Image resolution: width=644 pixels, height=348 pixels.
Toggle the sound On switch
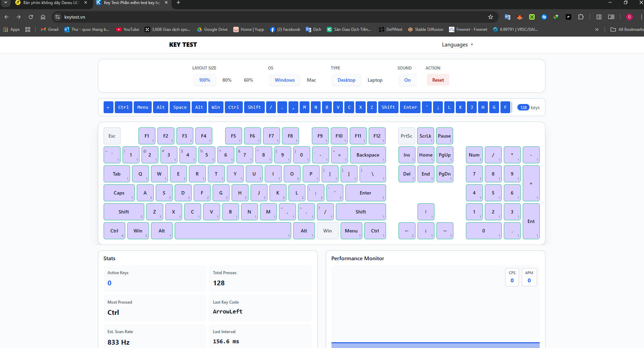point(407,80)
